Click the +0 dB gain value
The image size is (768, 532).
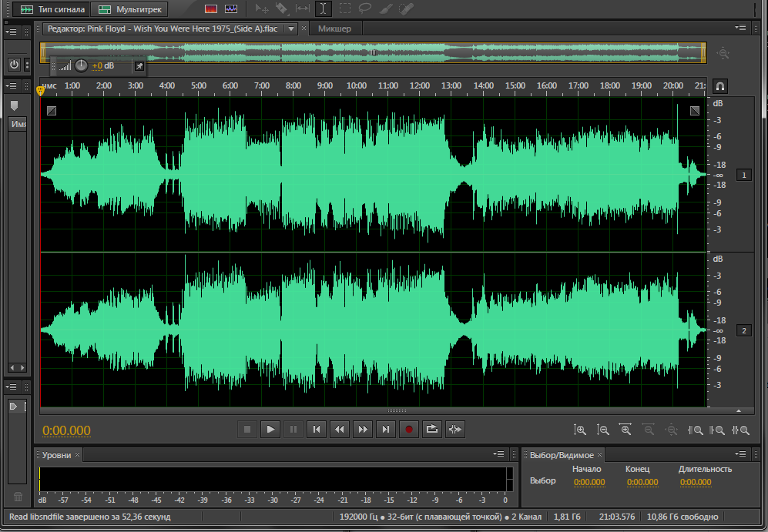click(103, 65)
